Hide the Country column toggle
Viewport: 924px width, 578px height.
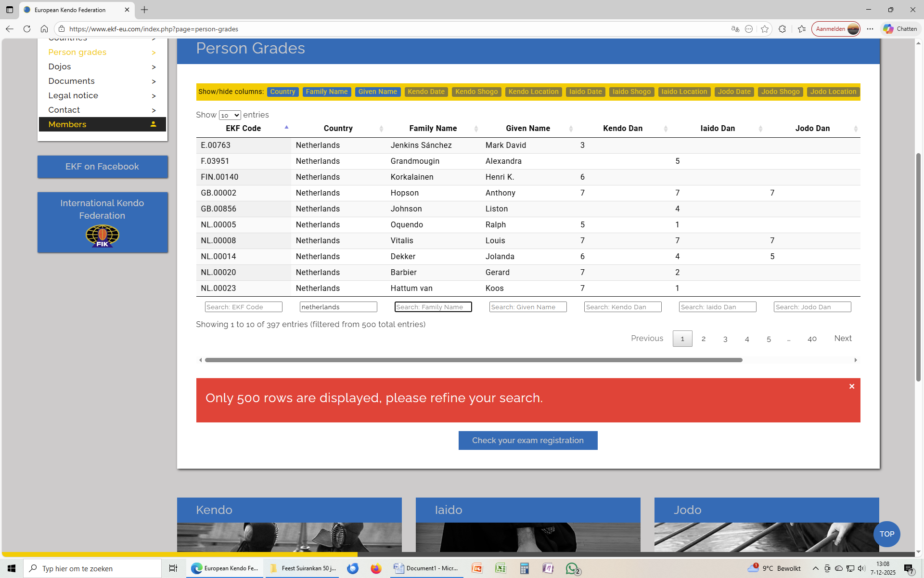coord(282,92)
